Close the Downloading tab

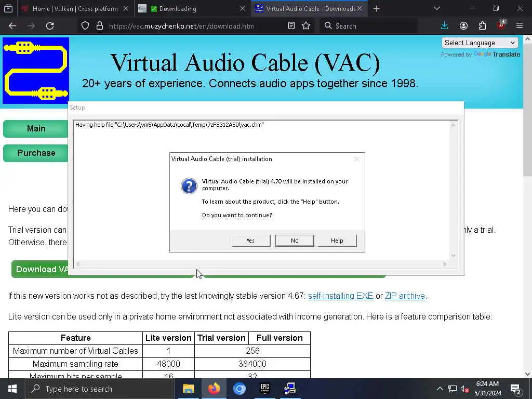pyautogui.click(x=242, y=9)
